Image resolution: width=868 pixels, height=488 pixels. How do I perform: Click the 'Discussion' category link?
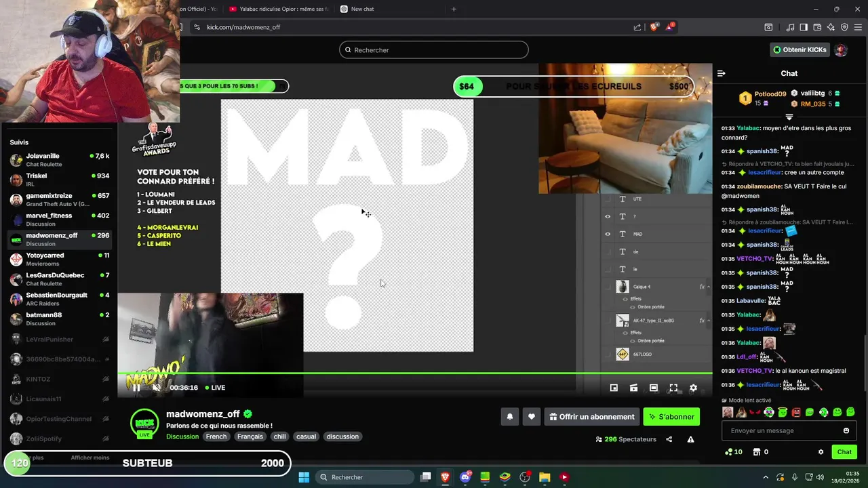(x=182, y=436)
